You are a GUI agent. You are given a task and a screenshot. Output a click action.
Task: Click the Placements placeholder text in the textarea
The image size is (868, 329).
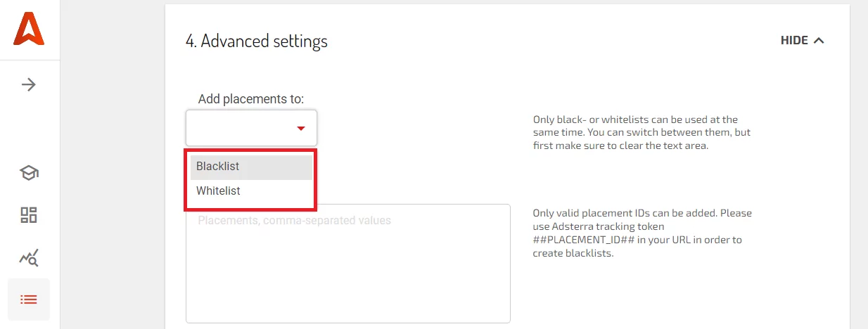tap(294, 221)
